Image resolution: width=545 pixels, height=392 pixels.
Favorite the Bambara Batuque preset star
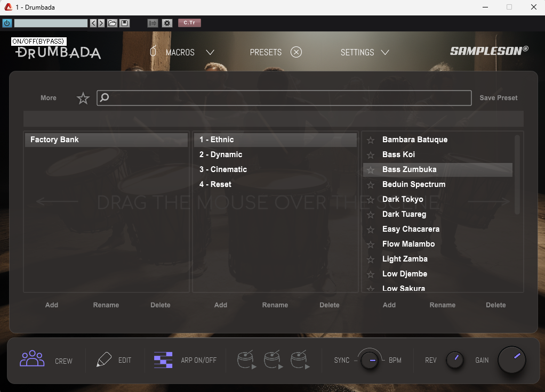point(371,140)
